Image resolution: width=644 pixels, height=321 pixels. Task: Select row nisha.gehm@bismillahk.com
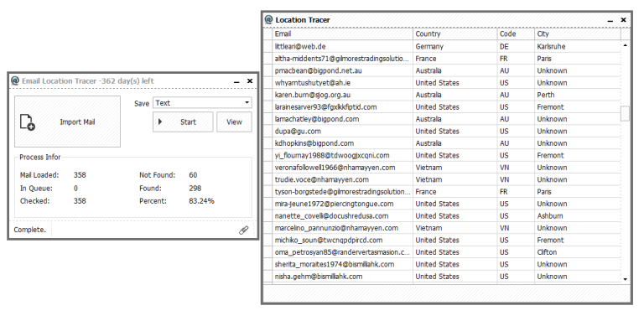[x=442, y=277]
